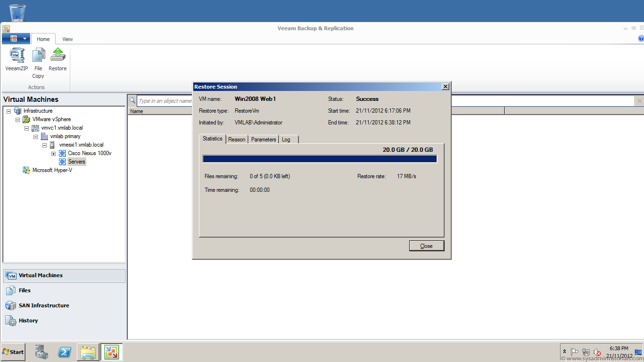The image size is (644, 362).
Task: Click the Servers folder icon
Action: 62,162
